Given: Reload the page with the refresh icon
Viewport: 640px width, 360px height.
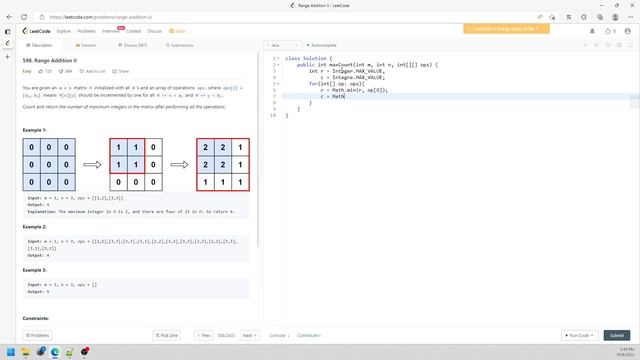Looking at the screenshot, I should click(x=24, y=17).
